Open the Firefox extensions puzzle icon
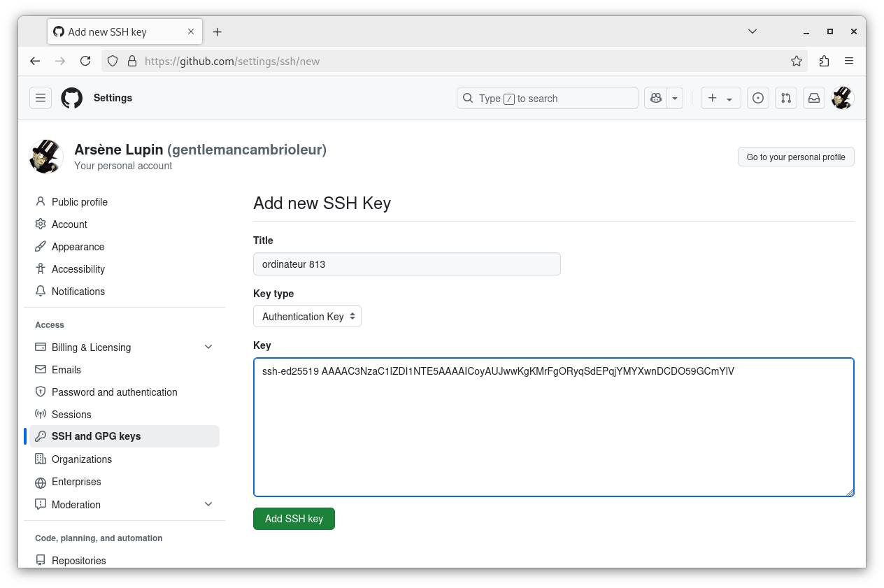This screenshot has height=588, width=884. point(824,61)
